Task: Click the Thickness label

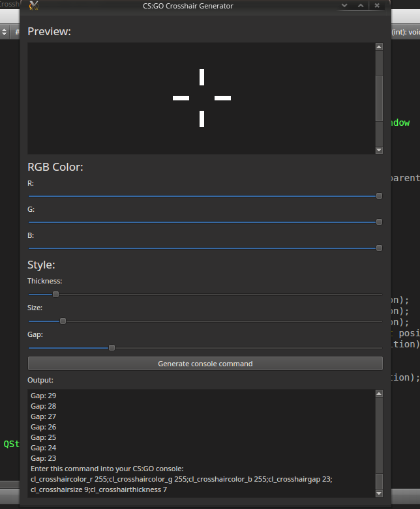Action: [x=45, y=281]
